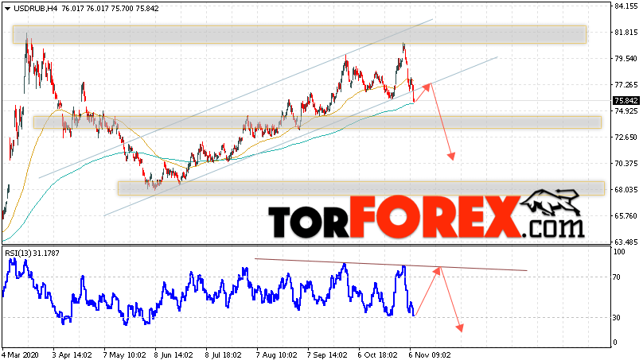643x364 pixels.
Task: Select price axis label 68.035
Action: click(626, 190)
